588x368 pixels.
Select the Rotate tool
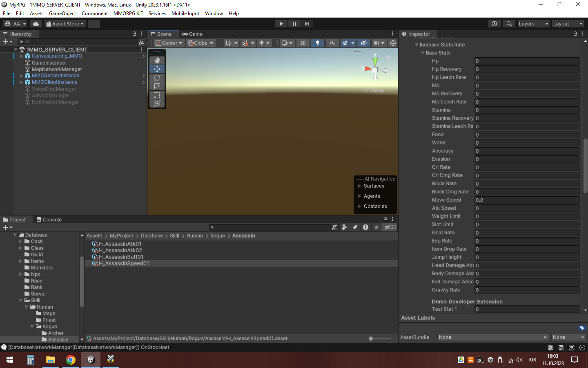(157, 78)
